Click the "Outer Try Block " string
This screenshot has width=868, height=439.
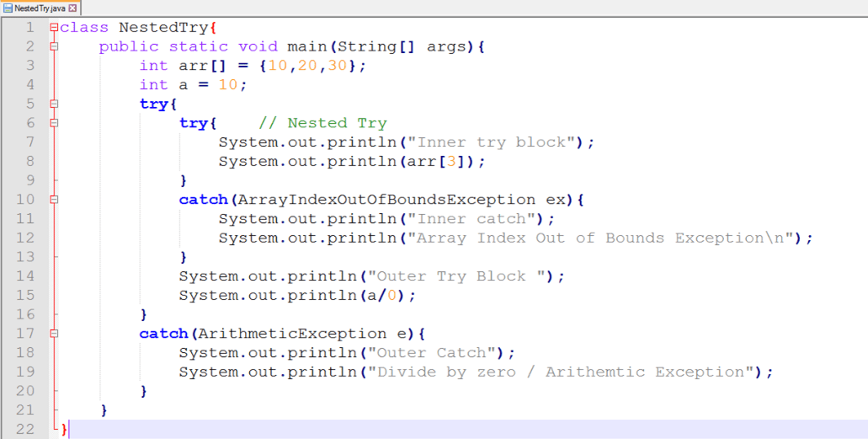point(456,276)
